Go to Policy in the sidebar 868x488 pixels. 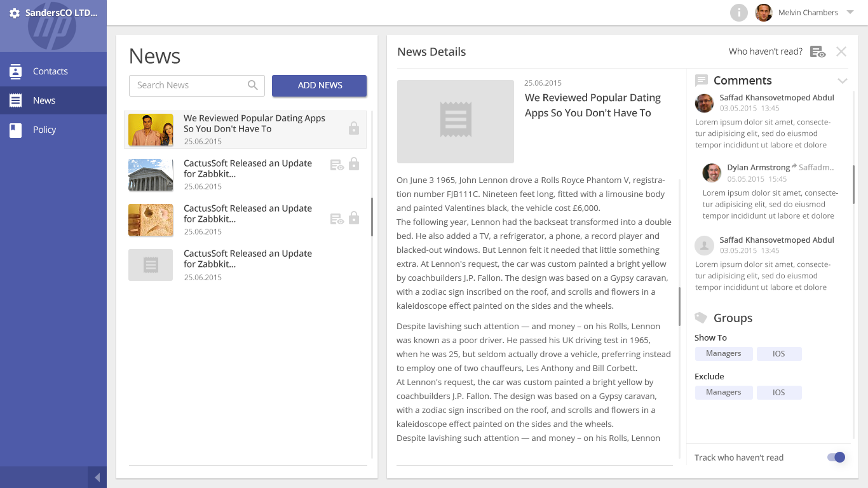(44, 130)
